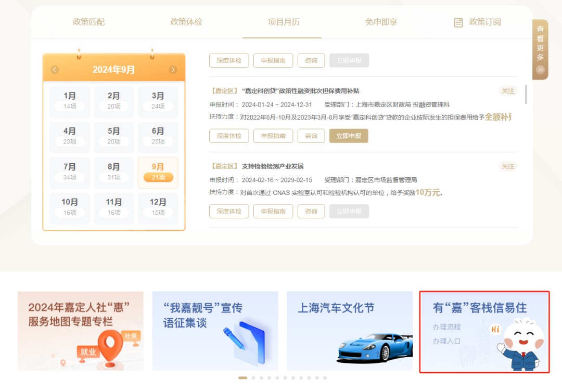Open the 上海汽车文化节 banner
The image size is (562, 392).
click(x=350, y=331)
